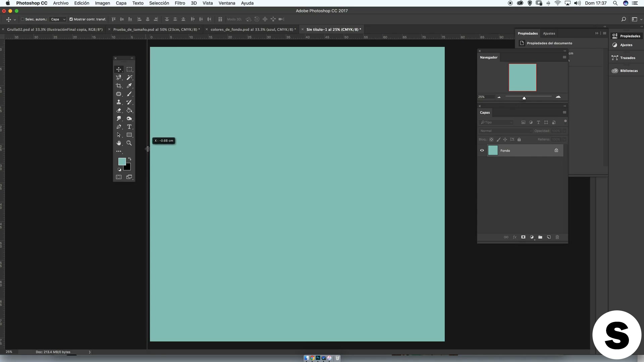
Task: Select the Zoom tool in toolbox
Action: [129, 143]
